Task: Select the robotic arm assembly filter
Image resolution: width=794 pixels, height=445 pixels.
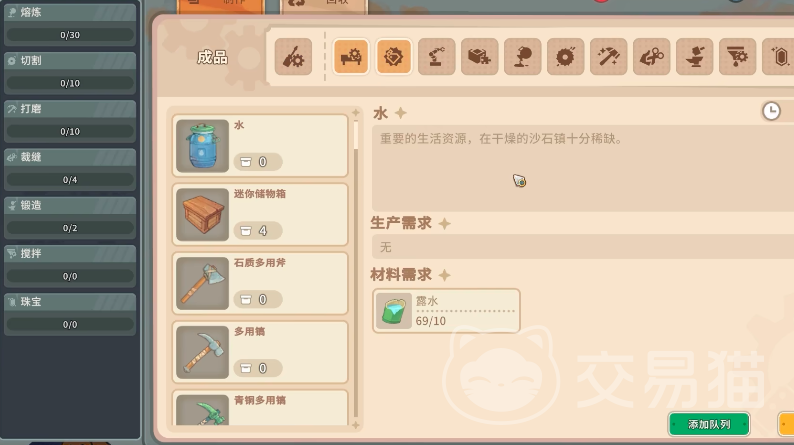Action: click(x=436, y=57)
